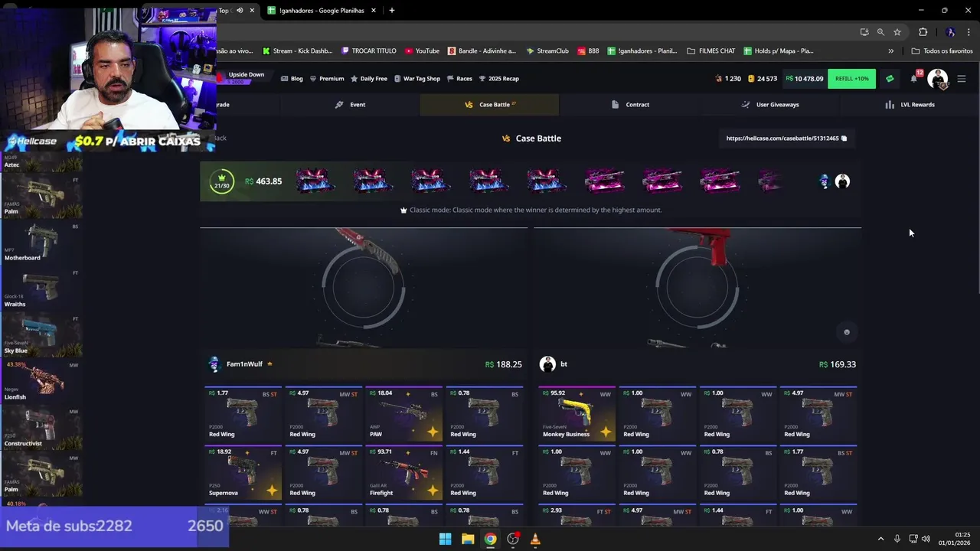Open the Chrome profile icon

(x=950, y=32)
